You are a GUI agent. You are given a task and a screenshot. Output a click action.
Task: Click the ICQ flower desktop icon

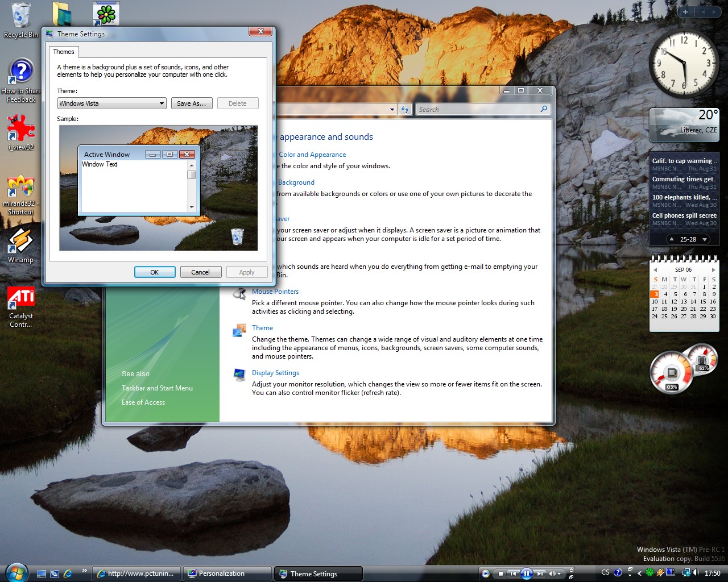[106, 14]
